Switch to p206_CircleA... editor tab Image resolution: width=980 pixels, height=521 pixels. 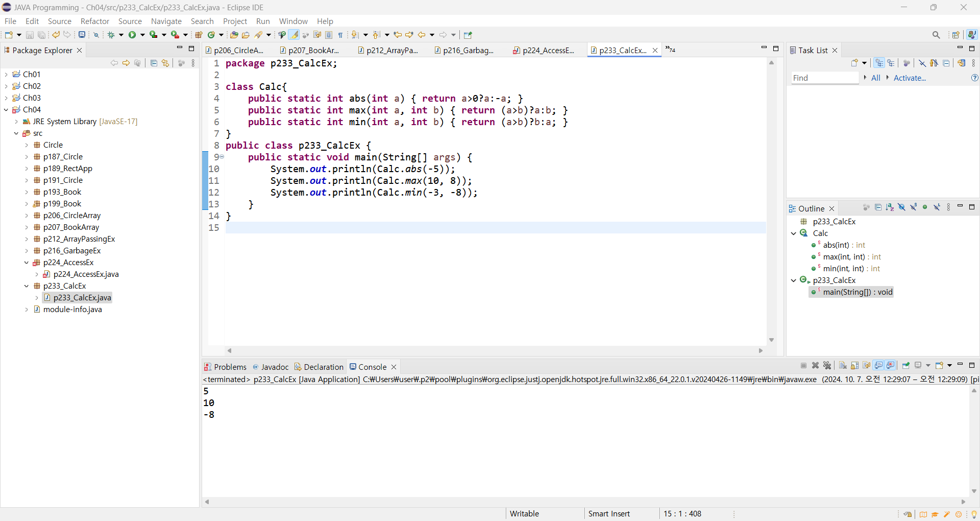(235, 50)
